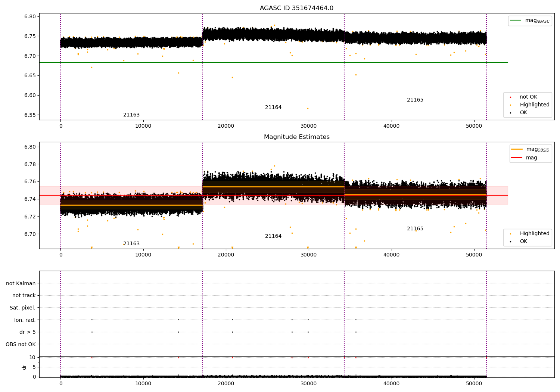
Task: Click the 'OBS not OK' row label
Action: tap(21, 345)
